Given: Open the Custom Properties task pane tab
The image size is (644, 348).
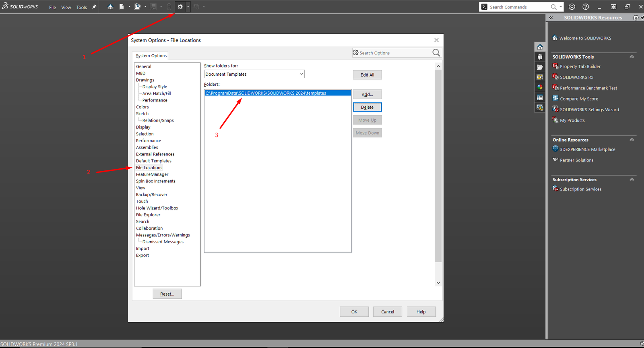Looking at the screenshot, I should coord(540,97).
